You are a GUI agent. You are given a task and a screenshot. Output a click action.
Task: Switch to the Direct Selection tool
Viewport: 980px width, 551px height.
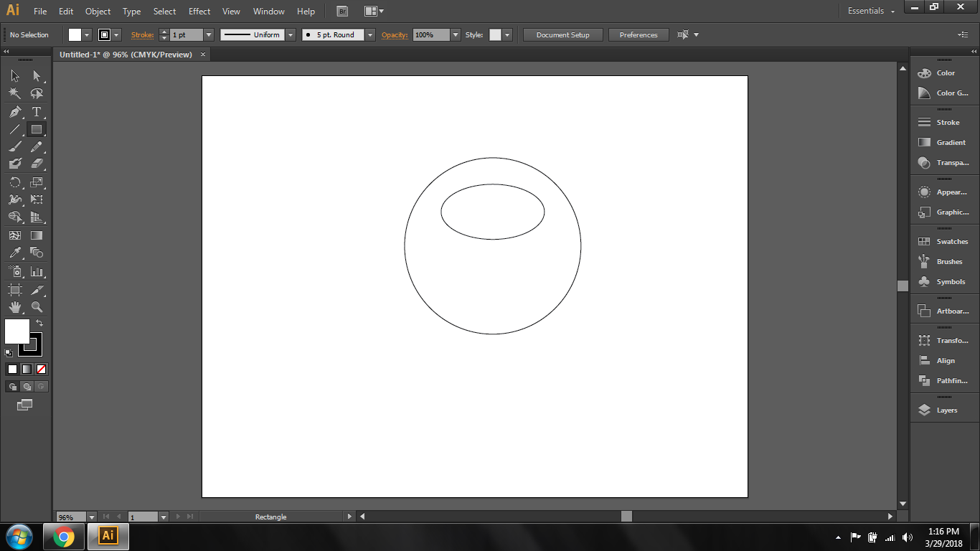[x=37, y=76]
